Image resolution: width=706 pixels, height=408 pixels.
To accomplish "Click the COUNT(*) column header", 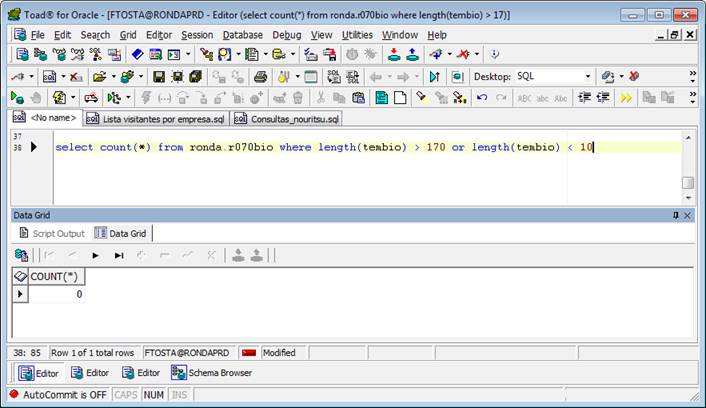I will click(54, 276).
